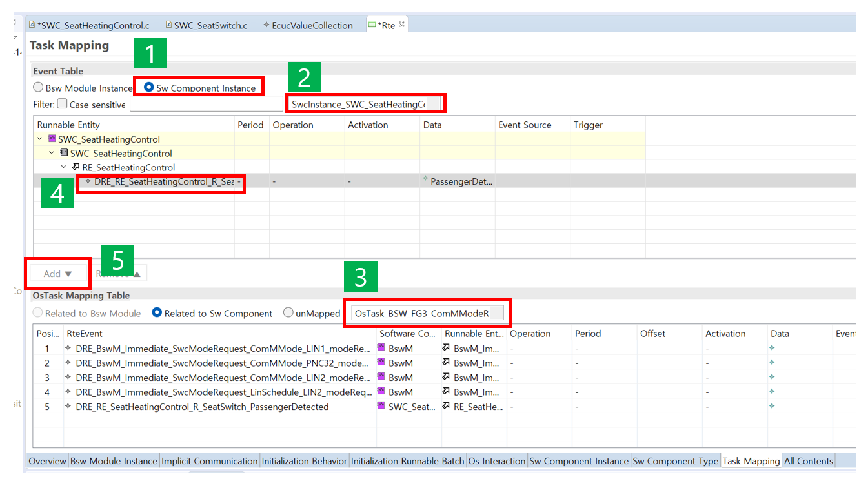Click the Event Source column header
This screenshot has height=479, width=868.
(532, 125)
